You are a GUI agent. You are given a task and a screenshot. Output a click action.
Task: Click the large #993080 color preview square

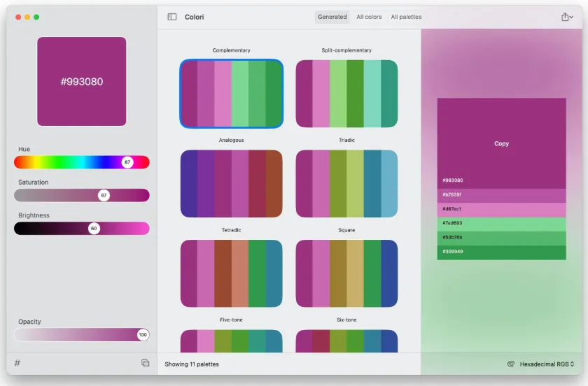82,81
